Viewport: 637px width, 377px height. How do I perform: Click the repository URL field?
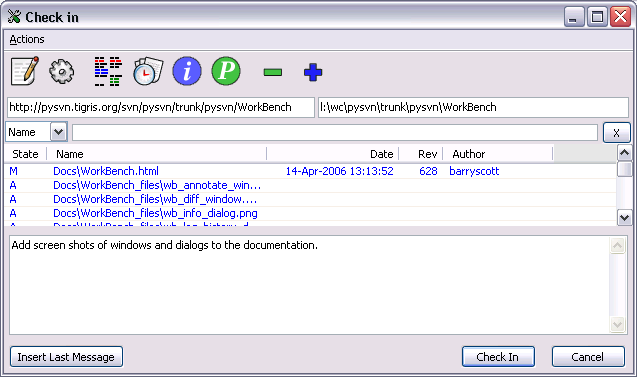[161, 107]
